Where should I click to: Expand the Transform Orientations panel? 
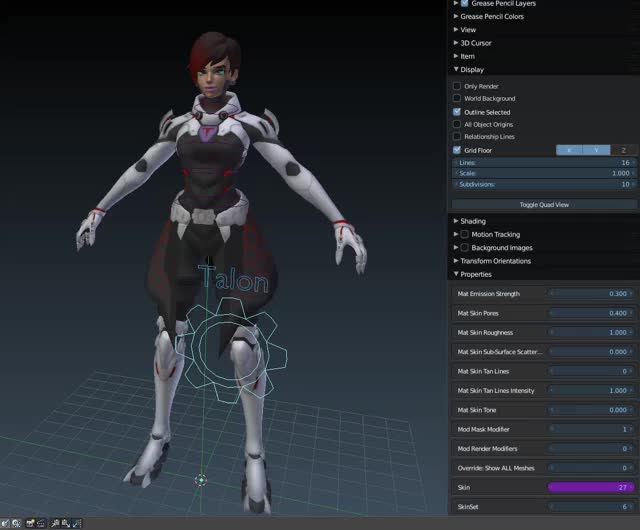pos(456,261)
